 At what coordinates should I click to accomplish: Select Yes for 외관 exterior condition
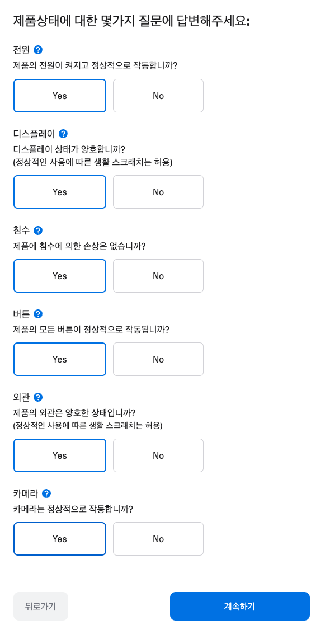click(60, 455)
